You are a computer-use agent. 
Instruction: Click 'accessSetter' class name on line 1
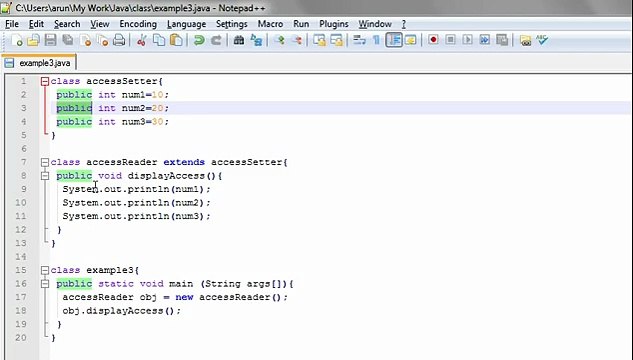coord(122,81)
